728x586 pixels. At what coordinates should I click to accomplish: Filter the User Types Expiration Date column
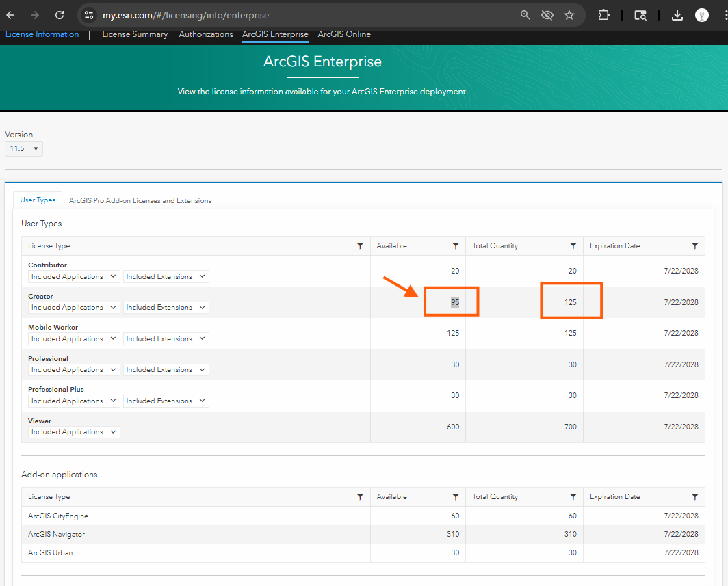pyautogui.click(x=695, y=246)
